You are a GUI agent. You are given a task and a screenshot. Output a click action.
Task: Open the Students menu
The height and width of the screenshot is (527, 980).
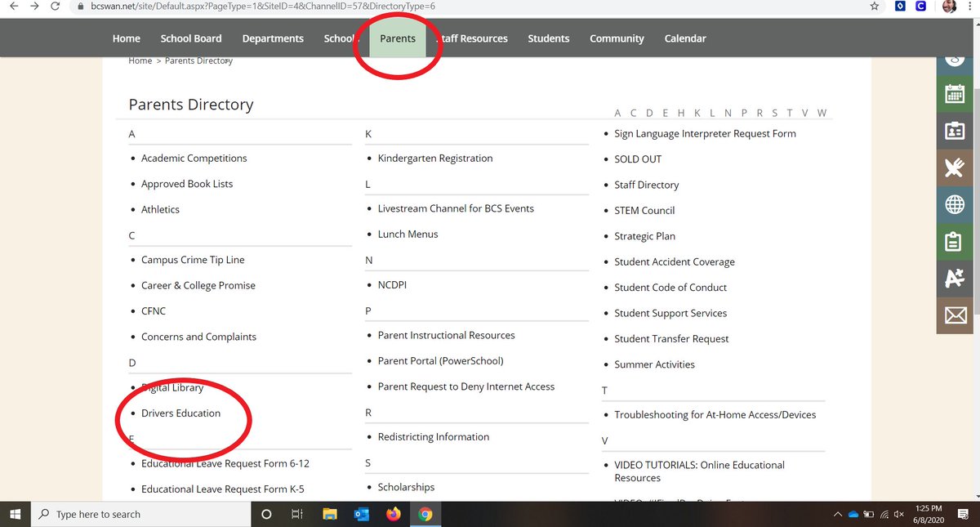[549, 38]
